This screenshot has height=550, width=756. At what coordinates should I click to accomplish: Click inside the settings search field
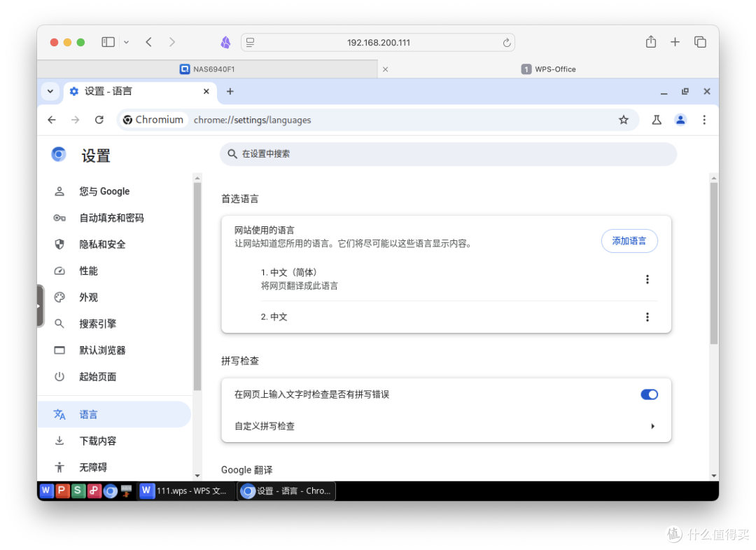[x=448, y=154]
